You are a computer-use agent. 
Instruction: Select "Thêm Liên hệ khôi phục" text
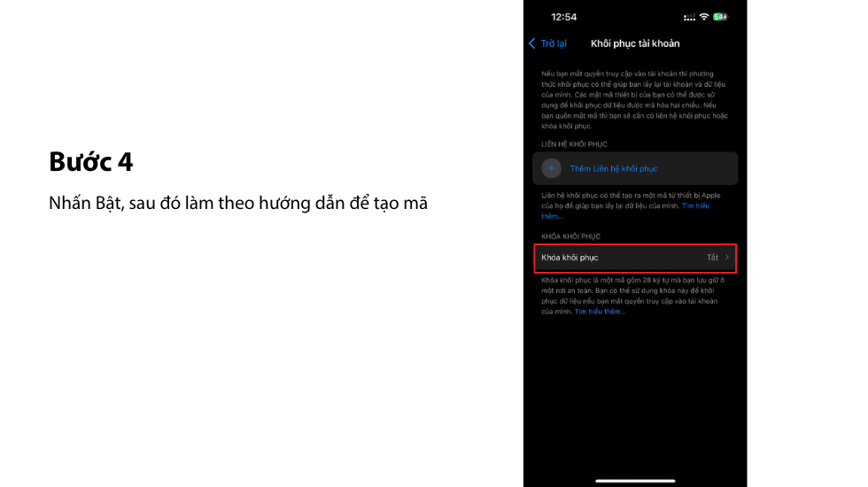(614, 168)
